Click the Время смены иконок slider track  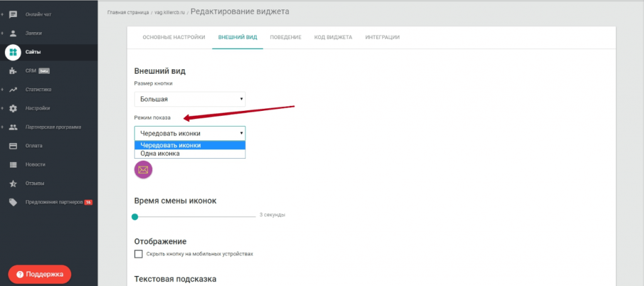pyautogui.click(x=195, y=217)
